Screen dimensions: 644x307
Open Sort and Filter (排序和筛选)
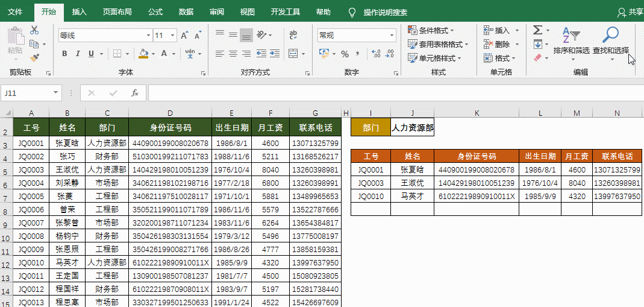[571, 44]
